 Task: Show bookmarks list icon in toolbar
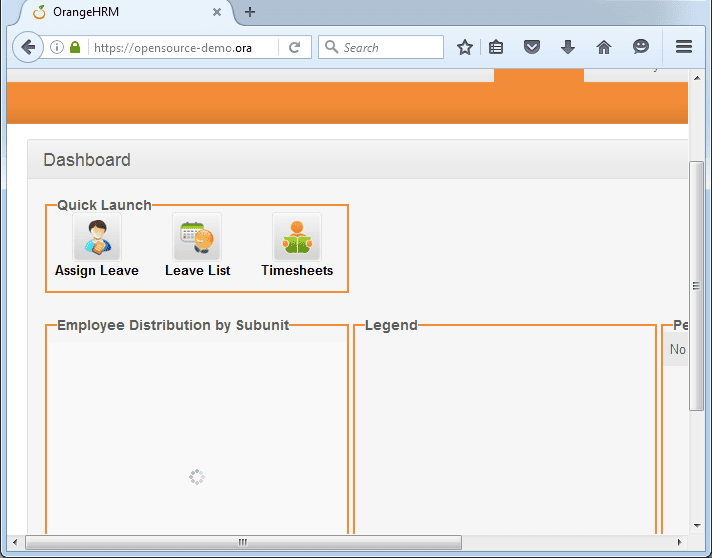click(496, 47)
